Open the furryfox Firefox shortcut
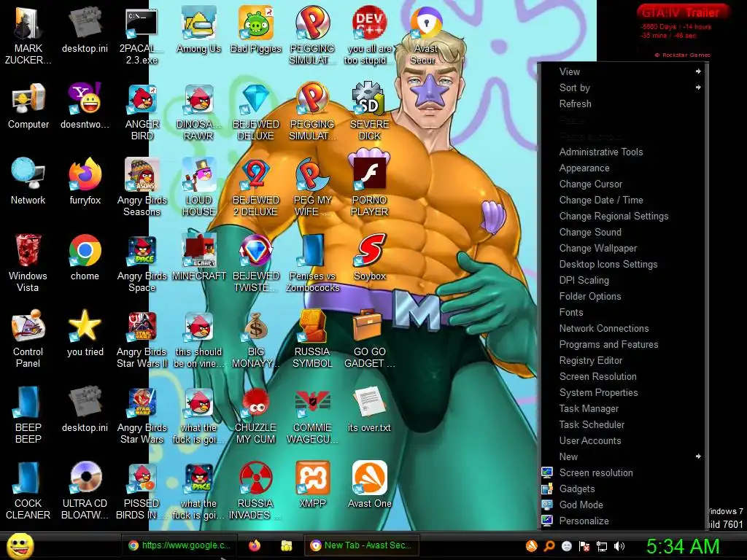 (85, 181)
